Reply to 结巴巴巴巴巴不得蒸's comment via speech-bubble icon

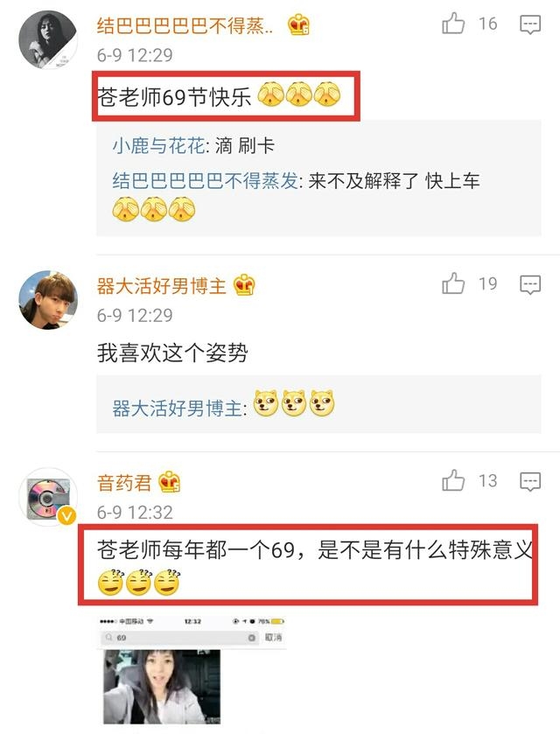(x=530, y=24)
